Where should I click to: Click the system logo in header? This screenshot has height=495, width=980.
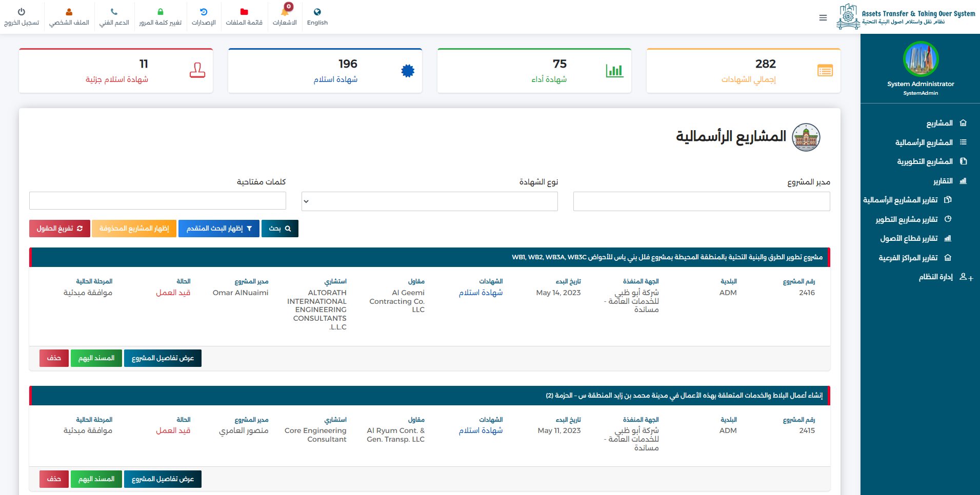click(906, 17)
